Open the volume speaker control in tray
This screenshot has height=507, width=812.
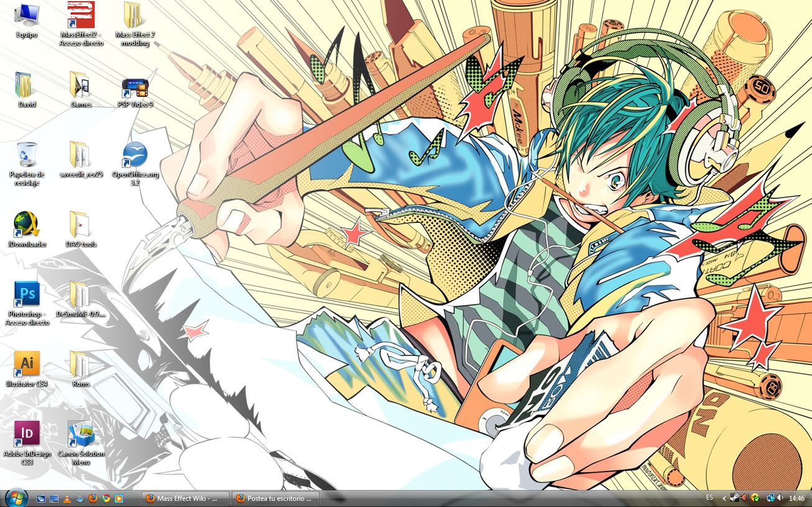tap(780, 498)
